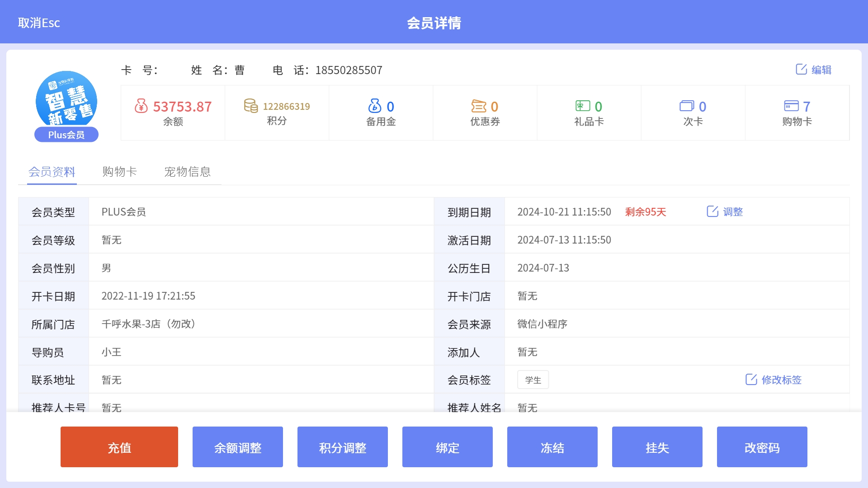The height and width of the screenshot is (488, 868).
Task: Click the gift card (礼品卡) icon
Action: click(x=583, y=106)
